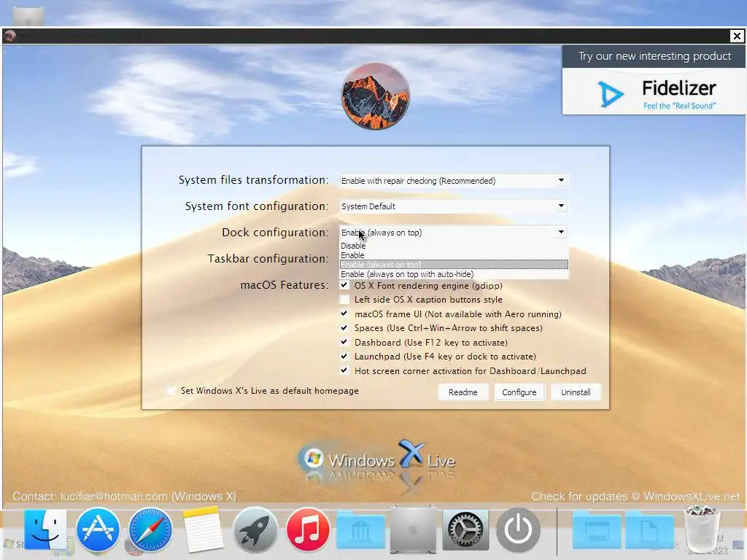Select plain Enable dock option

tap(454, 255)
